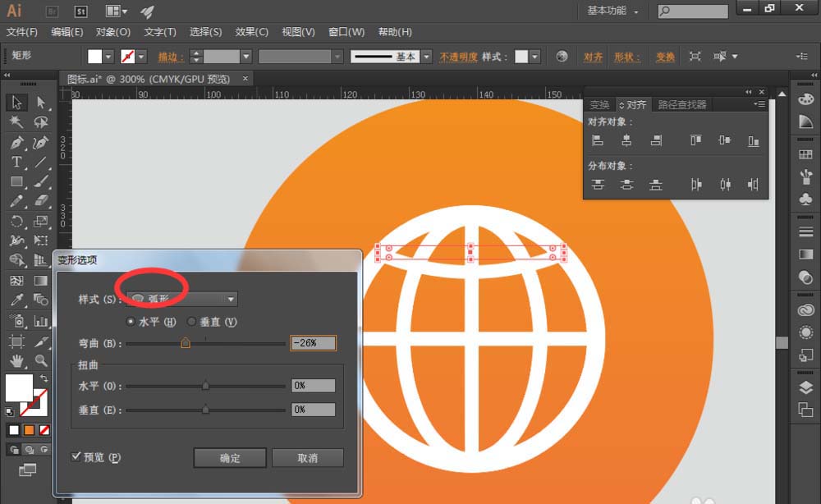
Task: Open 对象(O) menu
Action: tap(113, 32)
